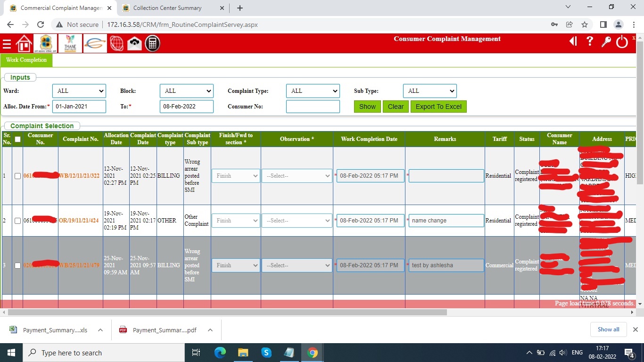Tick checkbox for complaint WB/12/11/21/322
The image size is (644, 362).
click(17, 176)
